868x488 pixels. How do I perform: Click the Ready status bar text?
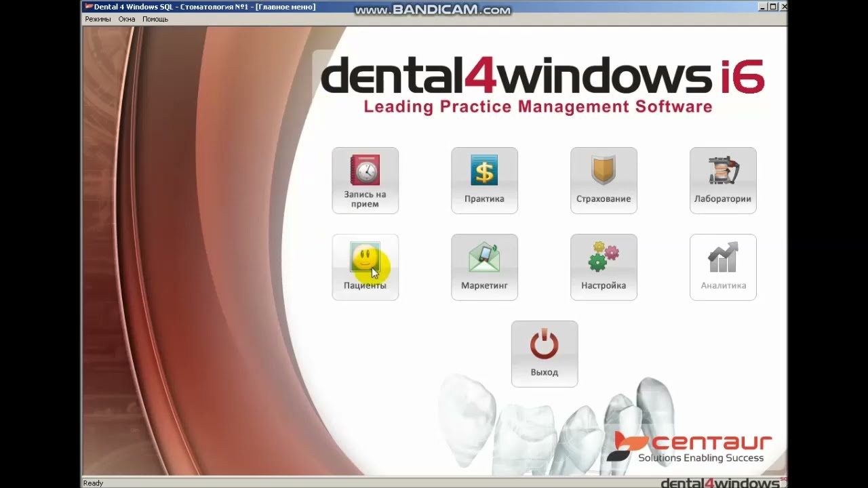coord(93,483)
